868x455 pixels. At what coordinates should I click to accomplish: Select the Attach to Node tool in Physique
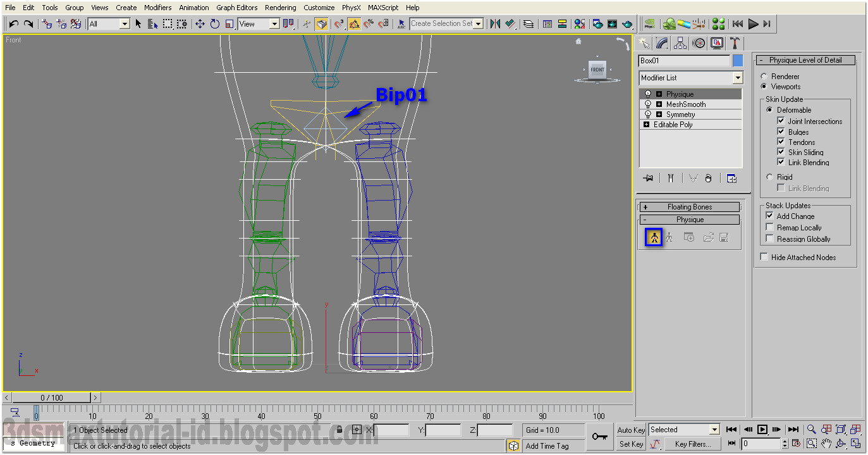point(653,237)
